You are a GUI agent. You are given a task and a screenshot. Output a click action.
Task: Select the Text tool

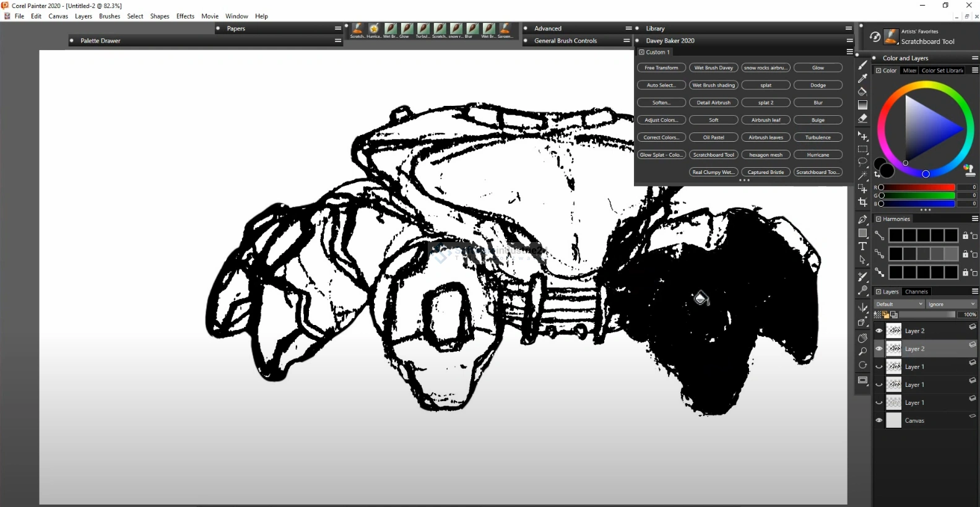pos(862,246)
